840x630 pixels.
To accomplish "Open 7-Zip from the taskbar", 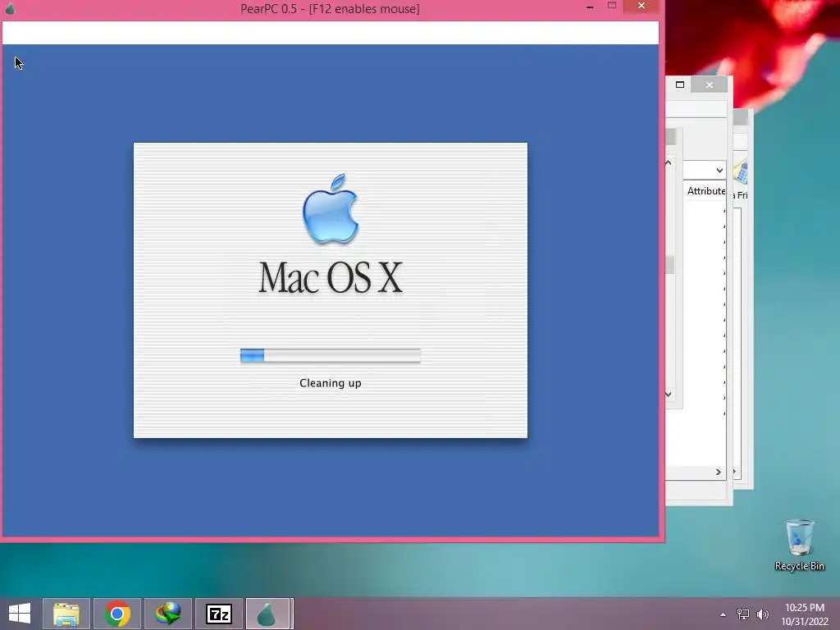I will pos(219,614).
